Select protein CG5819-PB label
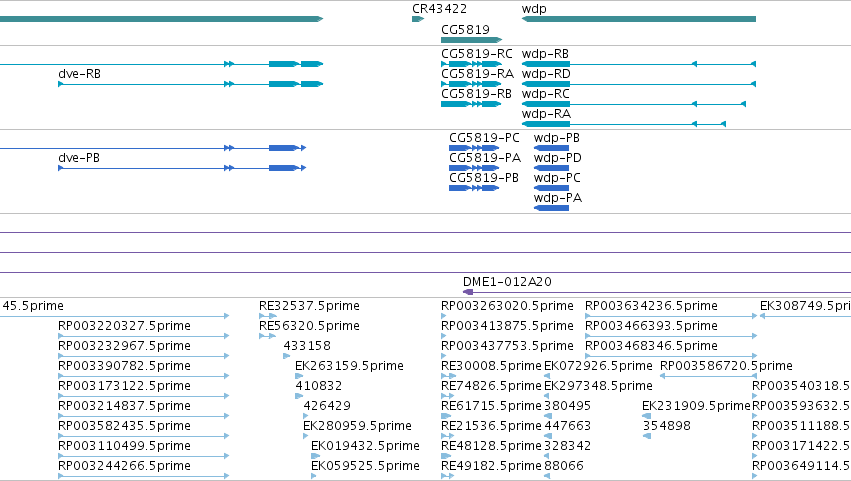 (484, 178)
